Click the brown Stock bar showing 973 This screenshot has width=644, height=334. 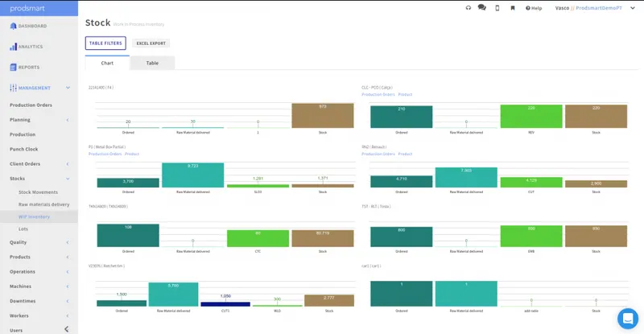323,115
